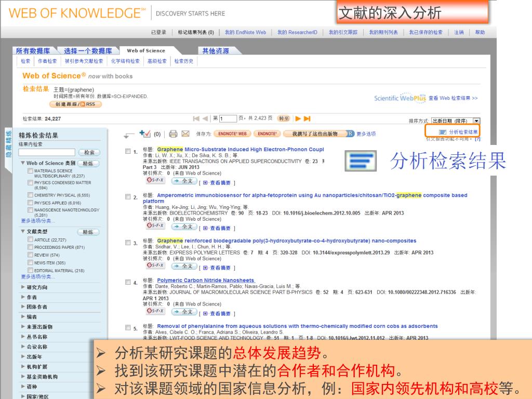This screenshot has height=399, width=532.
Task: Click the My ResearcherID link
Action: (297, 32)
